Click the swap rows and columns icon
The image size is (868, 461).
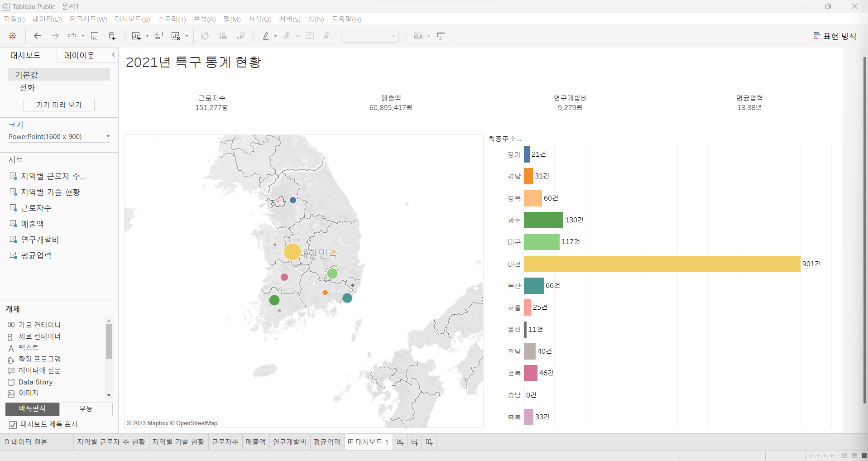click(x=205, y=36)
